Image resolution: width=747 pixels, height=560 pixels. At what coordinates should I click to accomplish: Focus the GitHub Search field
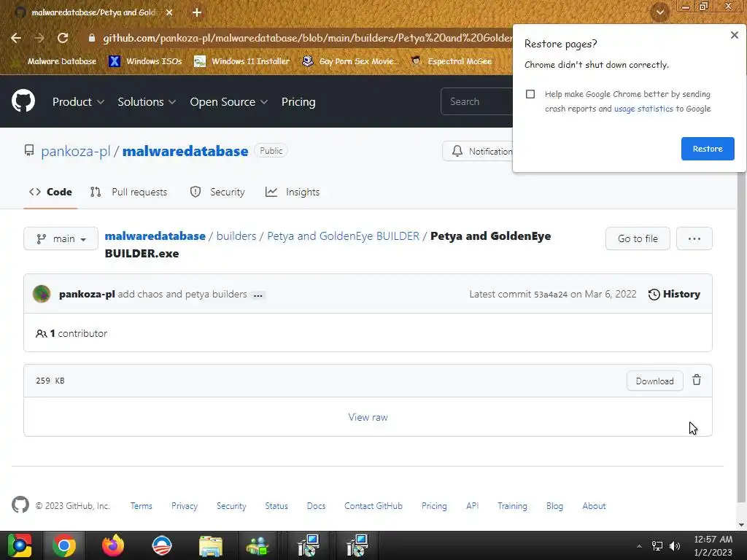pos(476,101)
